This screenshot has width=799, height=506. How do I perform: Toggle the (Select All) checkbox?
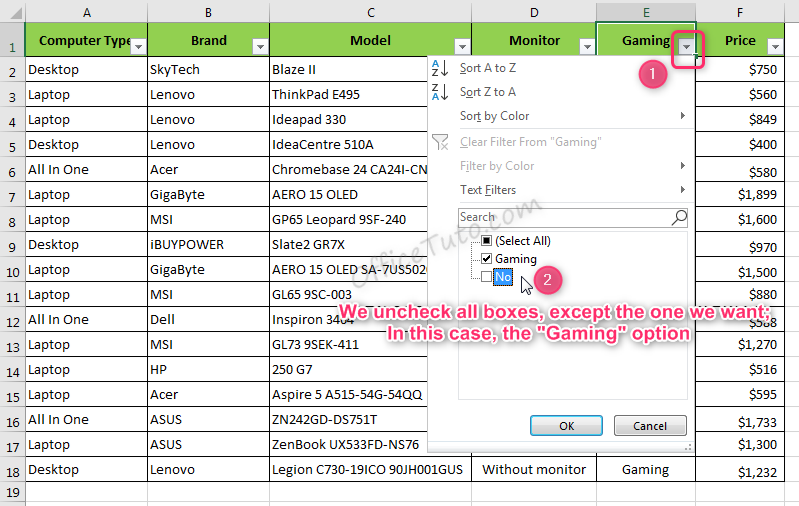click(487, 241)
